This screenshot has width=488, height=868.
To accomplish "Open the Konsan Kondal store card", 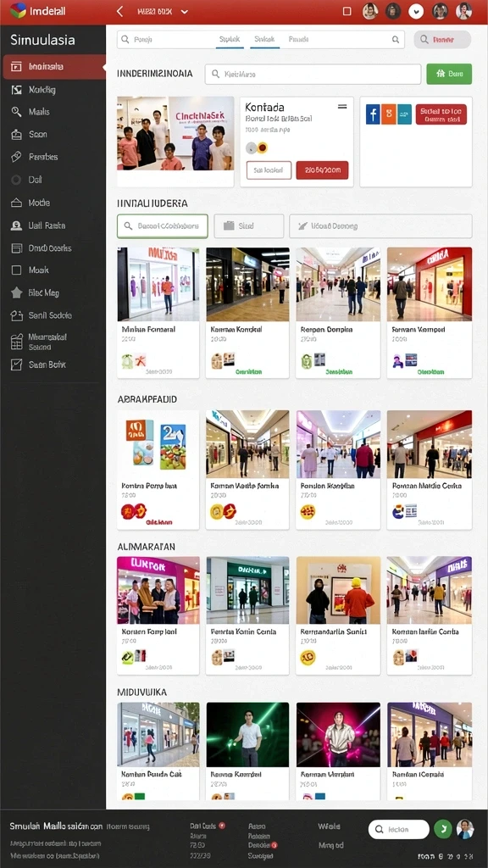I will (247, 313).
